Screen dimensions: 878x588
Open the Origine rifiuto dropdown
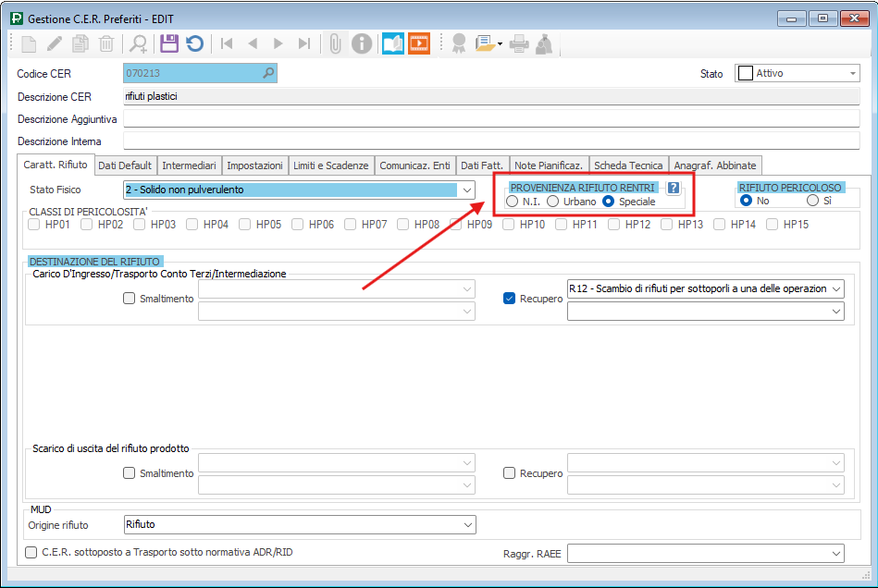[x=467, y=525]
